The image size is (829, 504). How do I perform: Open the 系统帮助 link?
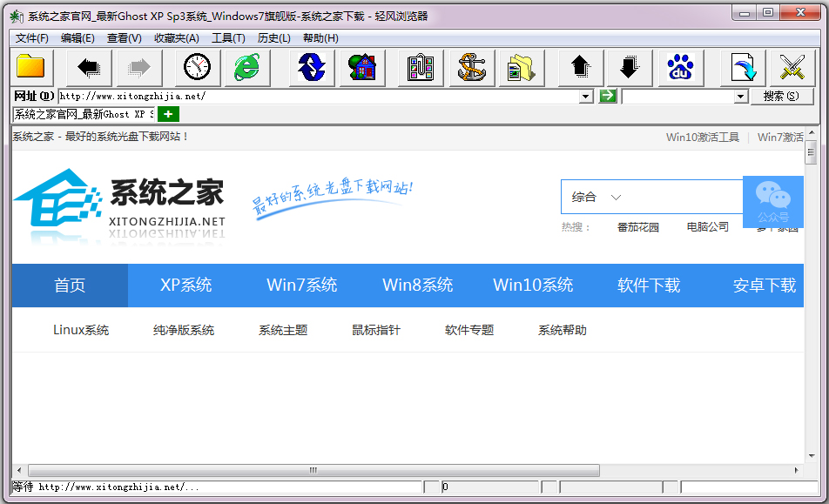(562, 330)
